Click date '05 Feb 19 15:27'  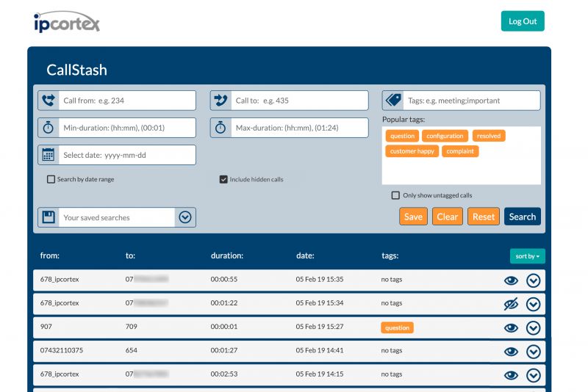(x=320, y=327)
